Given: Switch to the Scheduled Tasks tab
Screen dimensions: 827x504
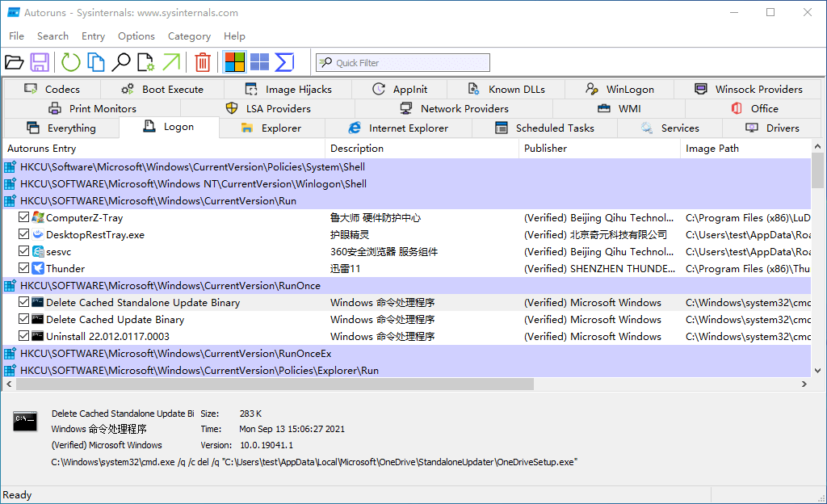Looking at the screenshot, I should click(545, 128).
